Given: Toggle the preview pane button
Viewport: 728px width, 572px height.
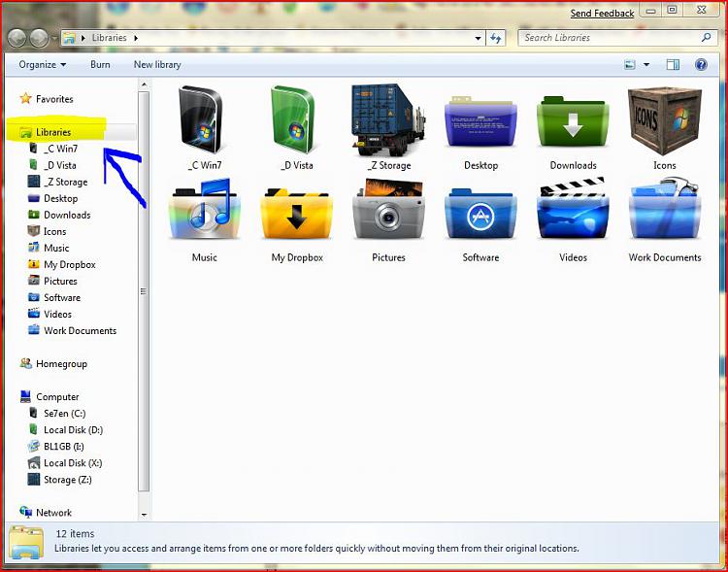Looking at the screenshot, I should click(673, 65).
